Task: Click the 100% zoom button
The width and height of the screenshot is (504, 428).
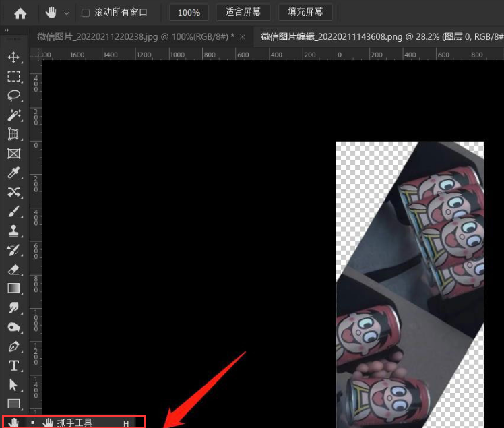Action: [x=189, y=13]
